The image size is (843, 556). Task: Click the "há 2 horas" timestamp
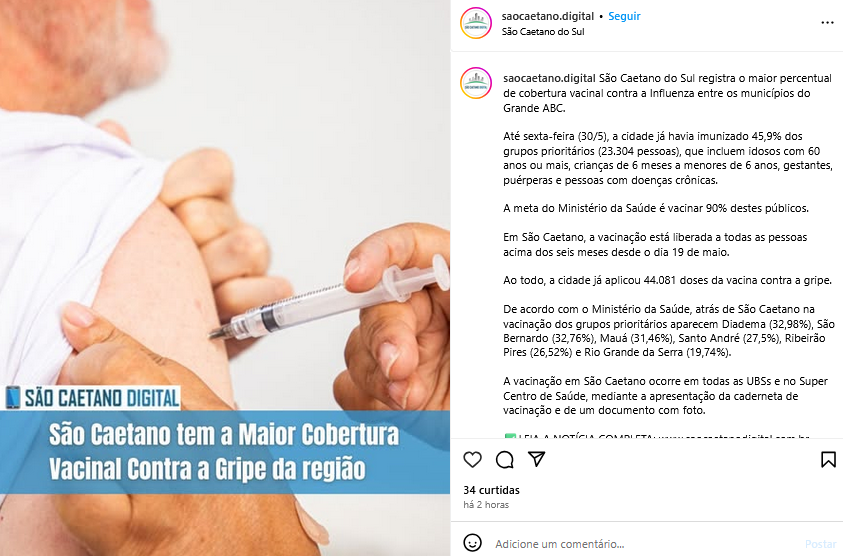click(x=486, y=505)
